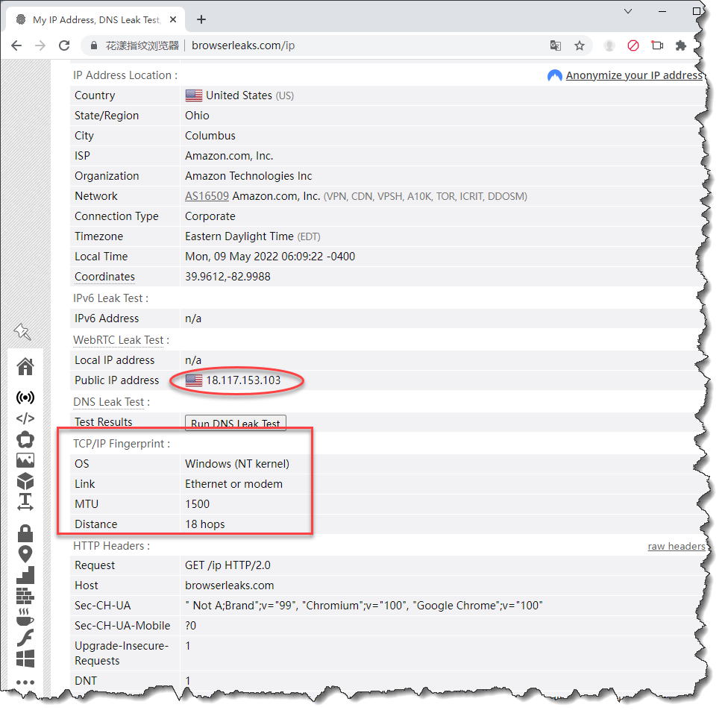This screenshot has width=728, height=719.
Task: Open the WebGL cube sidebar icon
Action: [25, 481]
